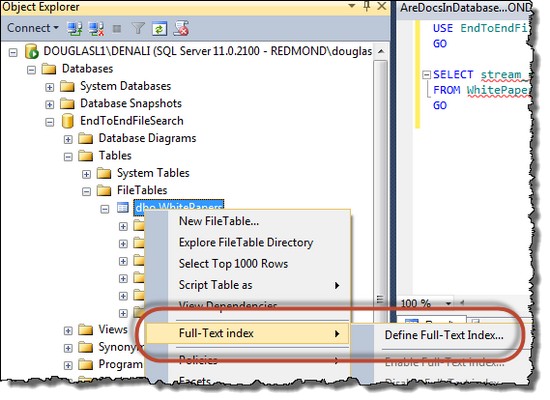The image size is (550, 400).
Task: Expand the Database Snapshots folder
Action: tap(49, 105)
